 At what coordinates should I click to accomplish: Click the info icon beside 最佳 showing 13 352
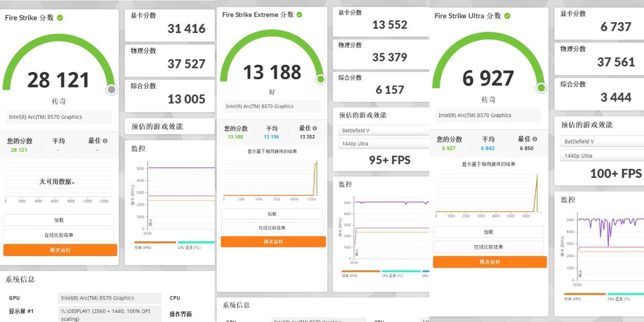tap(315, 128)
